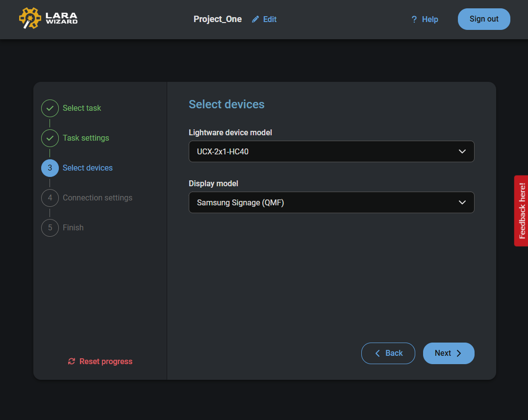528x420 pixels.
Task: Click the step 4 circle icon
Action: click(x=50, y=198)
